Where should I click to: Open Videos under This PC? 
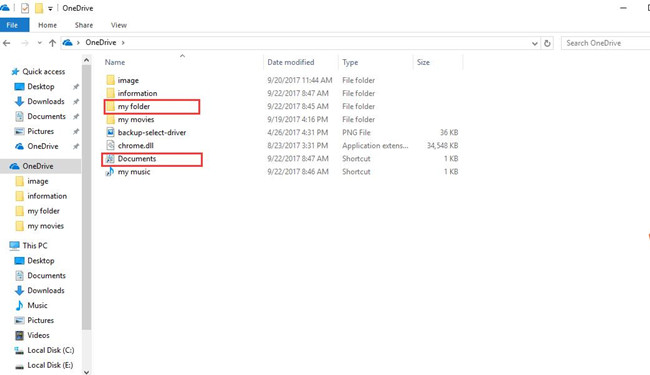click(x=38, y=335)
